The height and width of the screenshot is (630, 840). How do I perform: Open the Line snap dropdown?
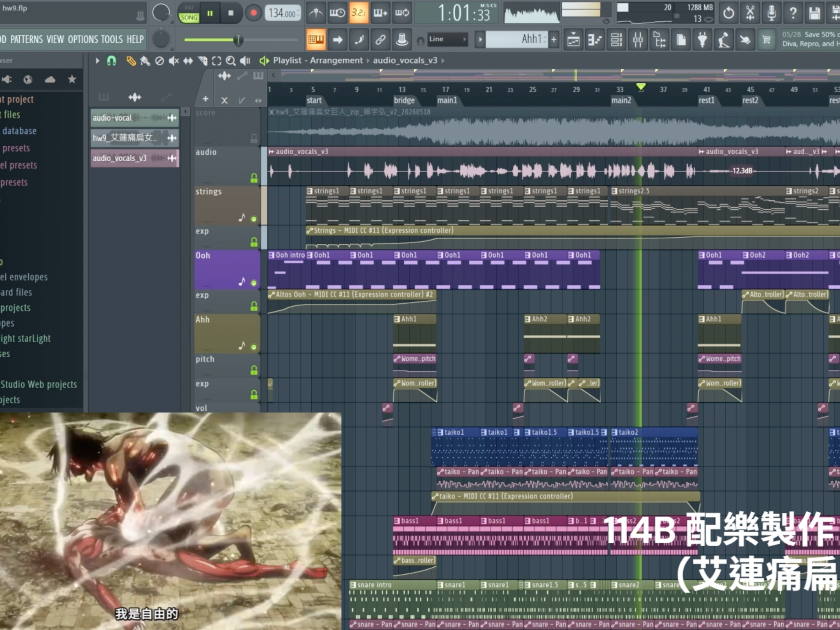(x=447, y=39)
